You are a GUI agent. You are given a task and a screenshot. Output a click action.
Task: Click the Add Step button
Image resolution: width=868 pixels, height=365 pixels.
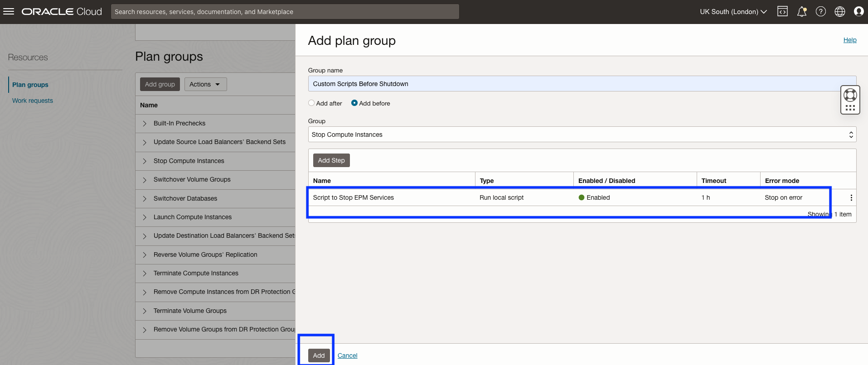(331, 160)
